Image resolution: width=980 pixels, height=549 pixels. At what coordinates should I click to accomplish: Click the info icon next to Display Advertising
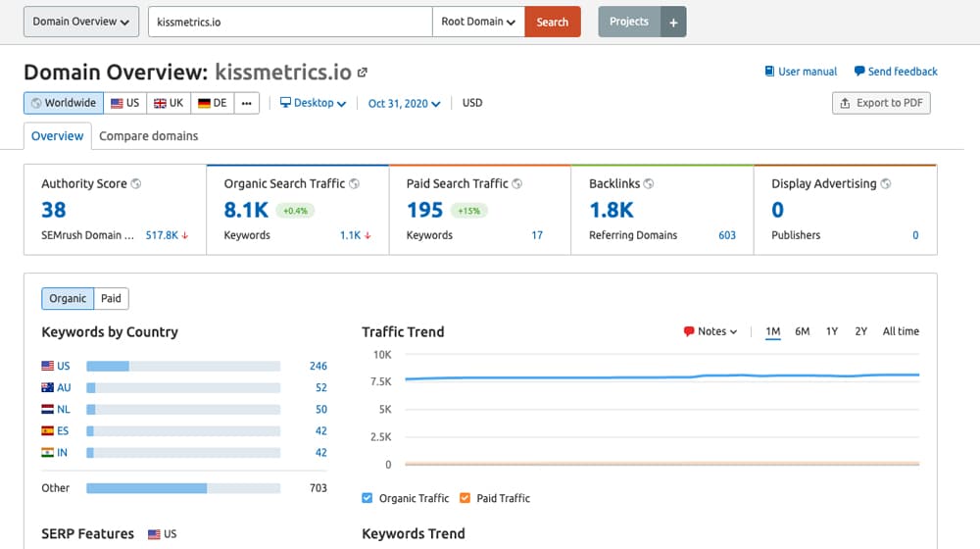886,183
